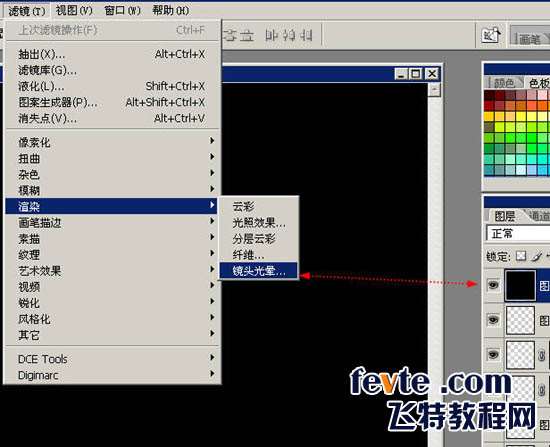Open Adobe Bridge via the folder icon
This screenshot has height=447, width=550.
[490, 35]
